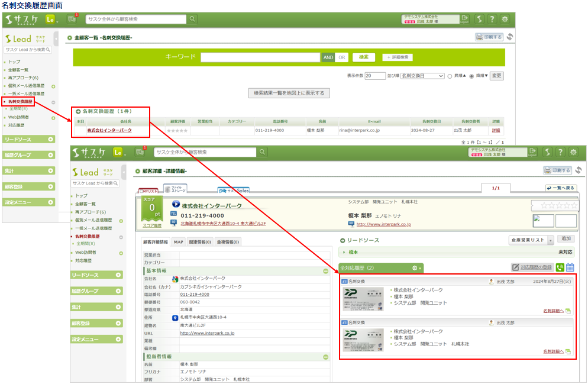
Task: Click HP icon beside interpark URL
Action: click(351, 224)
